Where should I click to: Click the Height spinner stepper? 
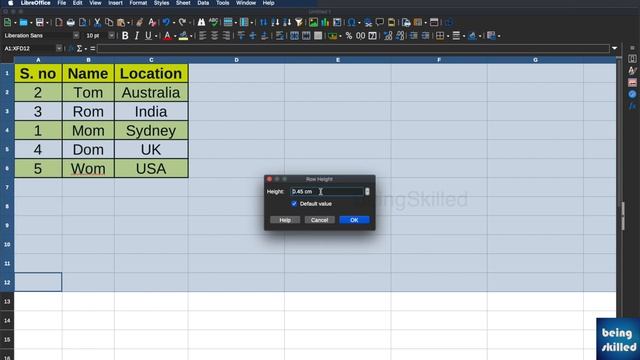(367, 191)
